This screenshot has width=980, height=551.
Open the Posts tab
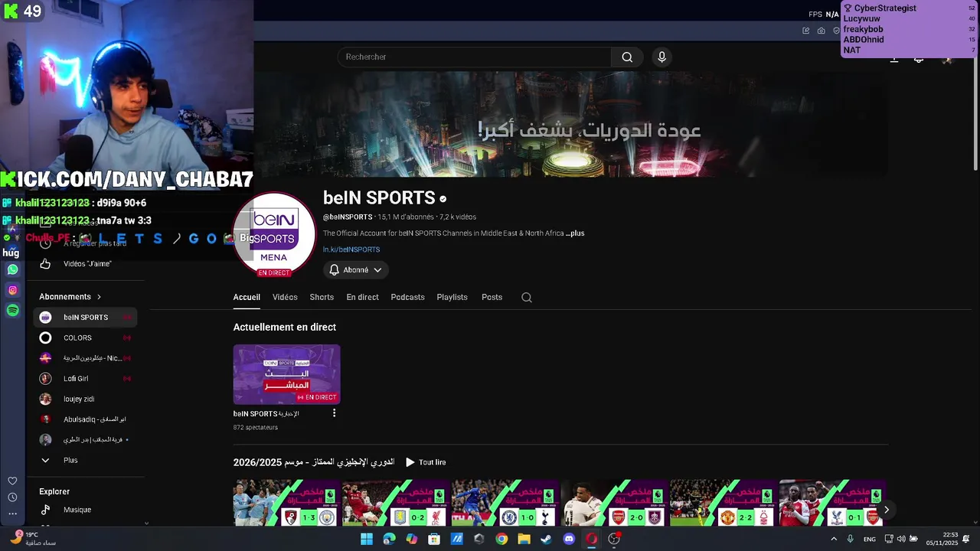[492, 297]
